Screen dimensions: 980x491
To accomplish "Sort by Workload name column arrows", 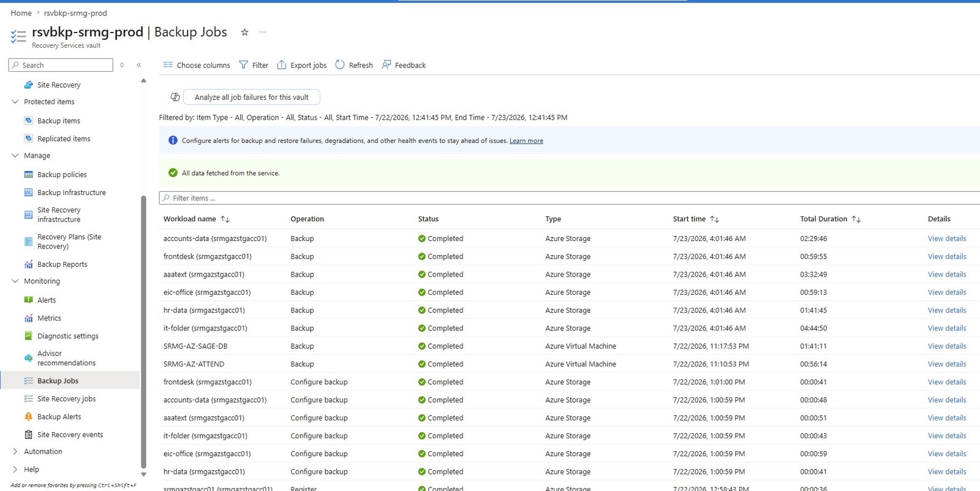I will point(225,219).
